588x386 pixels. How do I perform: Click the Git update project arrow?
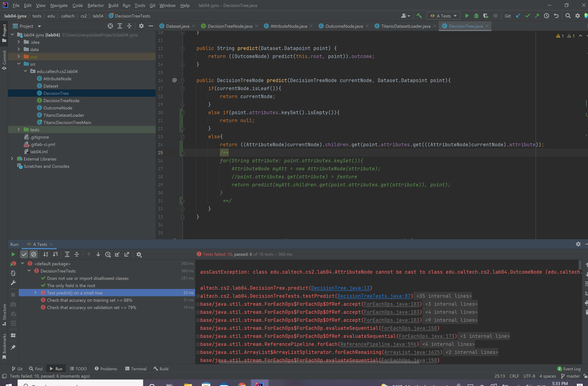[x=518, y=16]
